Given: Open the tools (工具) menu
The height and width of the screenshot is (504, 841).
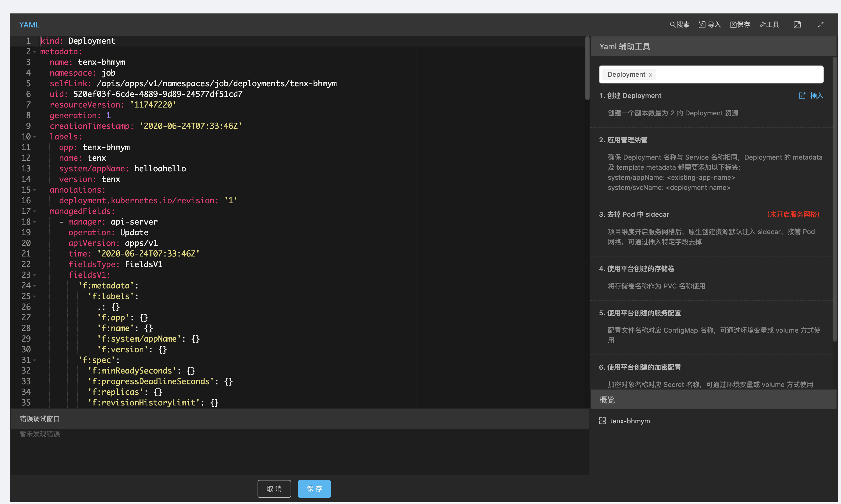Looking at the screenshot, I should click(769, 24).
